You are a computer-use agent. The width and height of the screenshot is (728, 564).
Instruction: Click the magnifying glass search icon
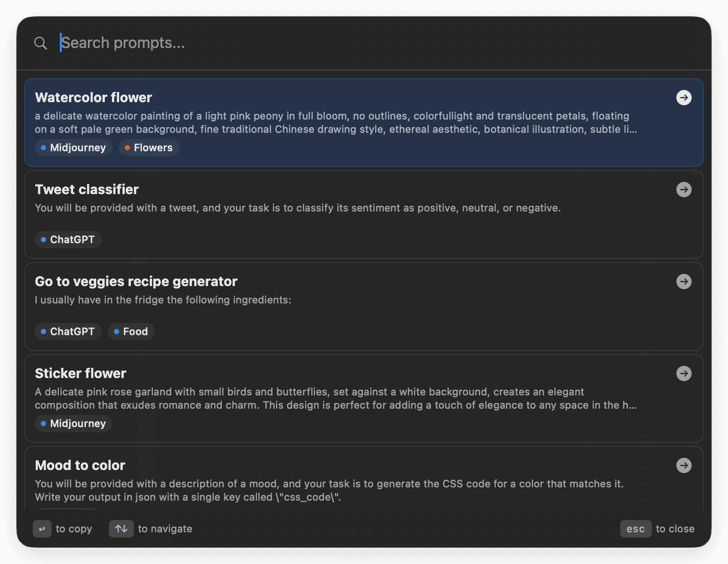point(40,43)
